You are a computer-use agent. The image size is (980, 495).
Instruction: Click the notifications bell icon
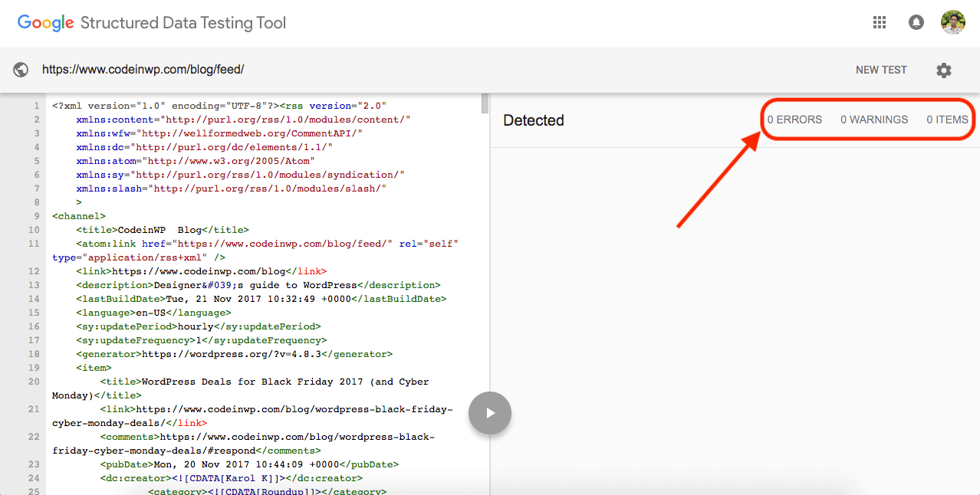(x=916, y=22)
